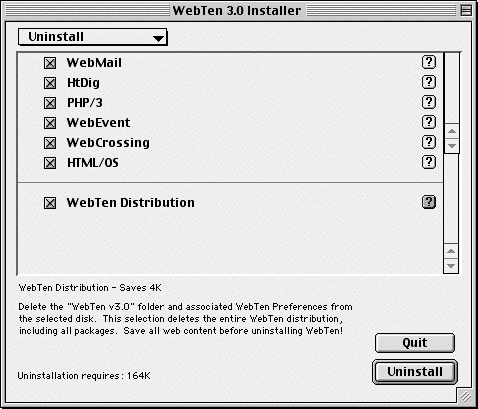Viewport: 478px width, 409px height.
Task: Show HTML/OS help icon
Action: (x=429, y=162)
